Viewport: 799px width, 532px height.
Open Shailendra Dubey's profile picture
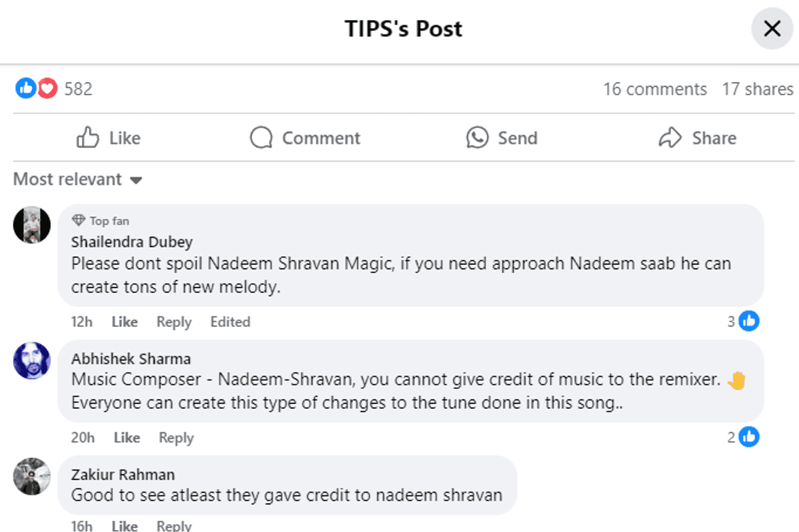(32, 224)
